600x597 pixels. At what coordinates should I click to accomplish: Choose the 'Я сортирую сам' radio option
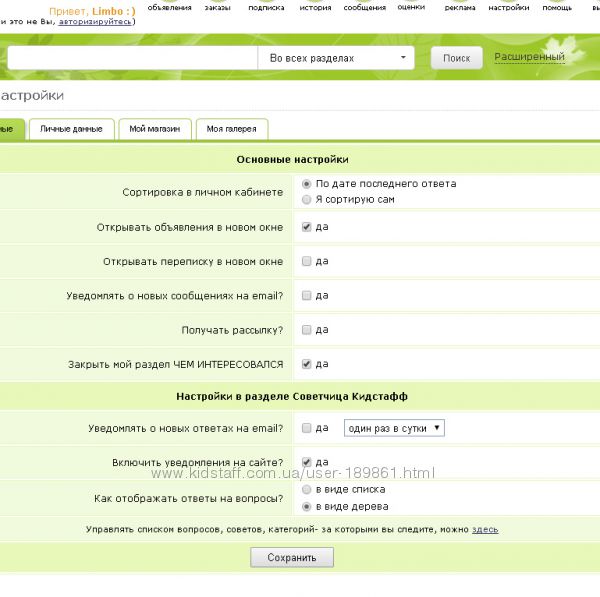[x=307, y=200]
